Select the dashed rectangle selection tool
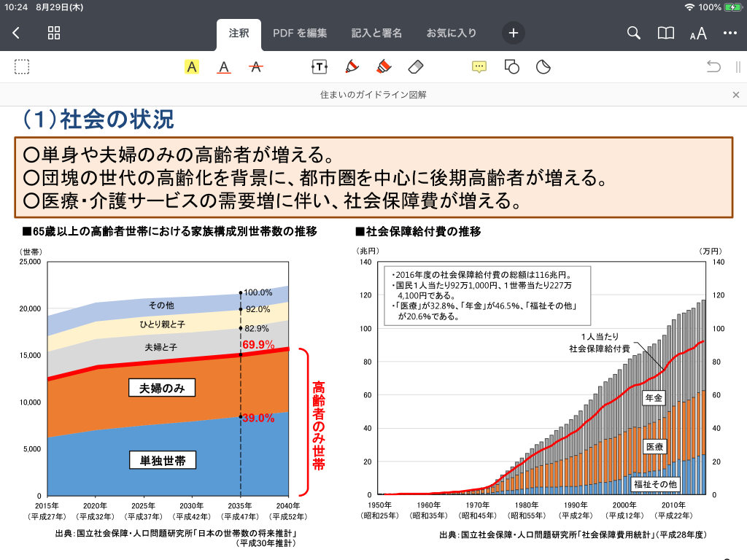 22,67
